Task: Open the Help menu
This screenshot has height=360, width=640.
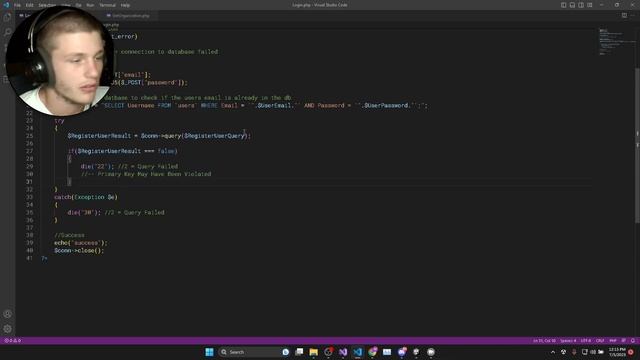Action: pos(125,5)
